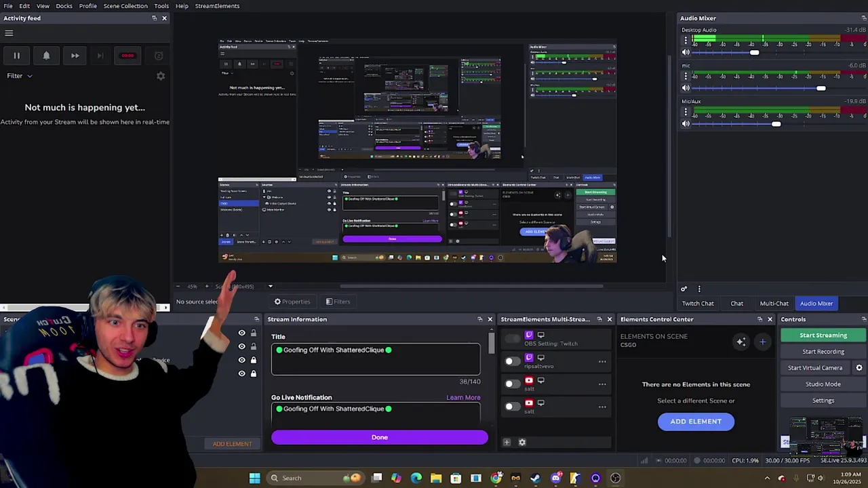Open the Learn More link
The image size is (868, 488).
pyautogui.click(x=463, y=398)
